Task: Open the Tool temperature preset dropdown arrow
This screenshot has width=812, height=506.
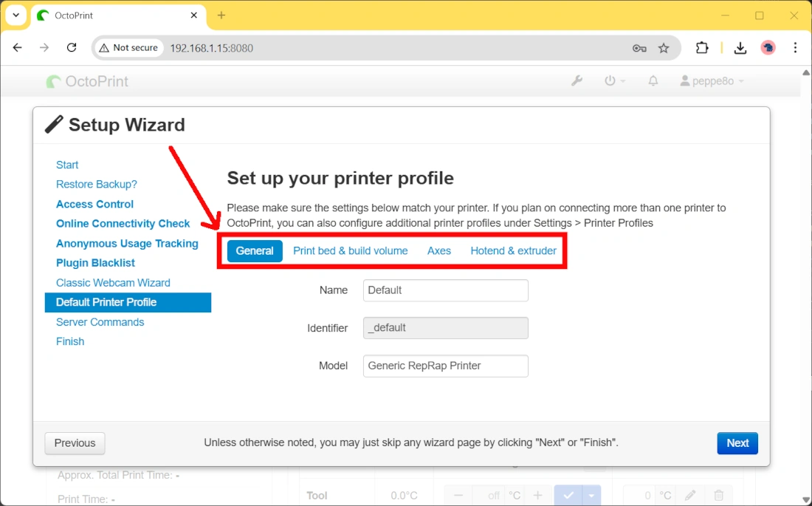Action: (x=591, y=495)
